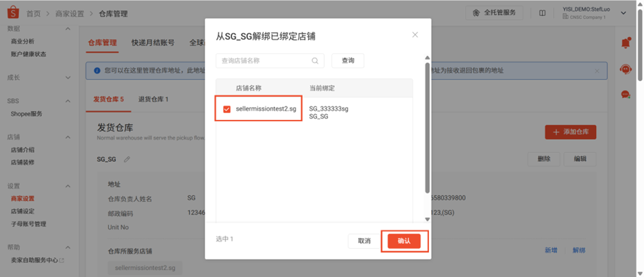Viewport: 644px width, 277px height.
Task: Open 店铺装修 in sidebar
Action: (23, 162)
